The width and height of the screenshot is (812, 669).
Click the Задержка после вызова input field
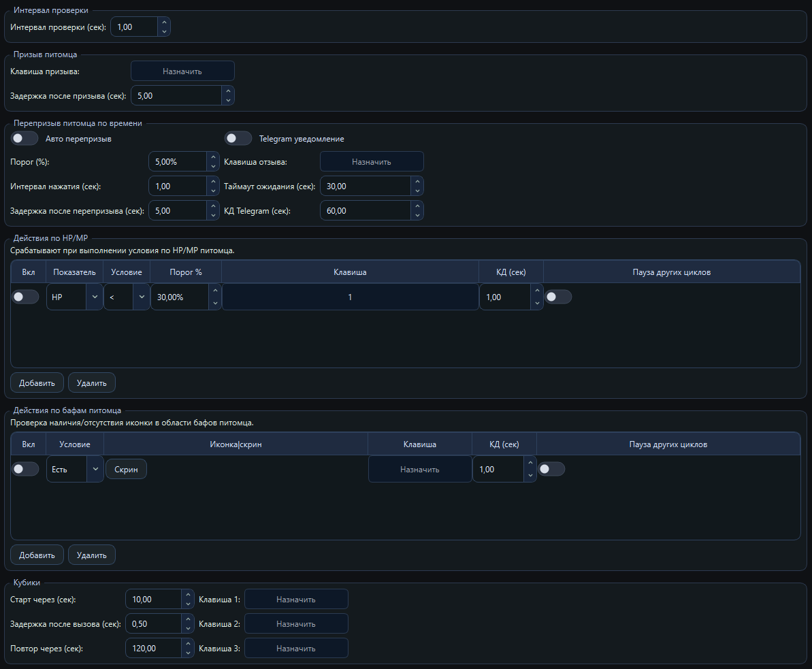(x=153, y=624)
